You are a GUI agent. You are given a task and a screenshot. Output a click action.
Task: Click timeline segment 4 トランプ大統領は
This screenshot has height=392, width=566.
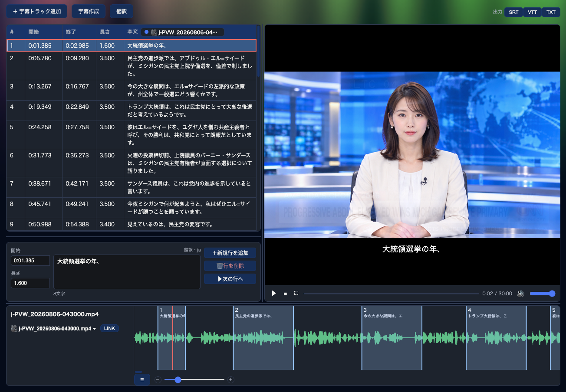(496, 338)
